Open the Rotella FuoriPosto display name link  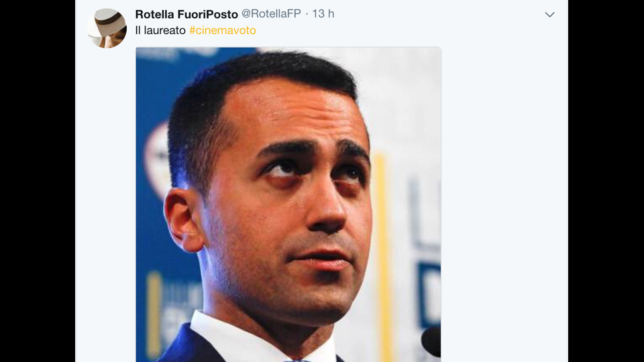click(186, 14)
